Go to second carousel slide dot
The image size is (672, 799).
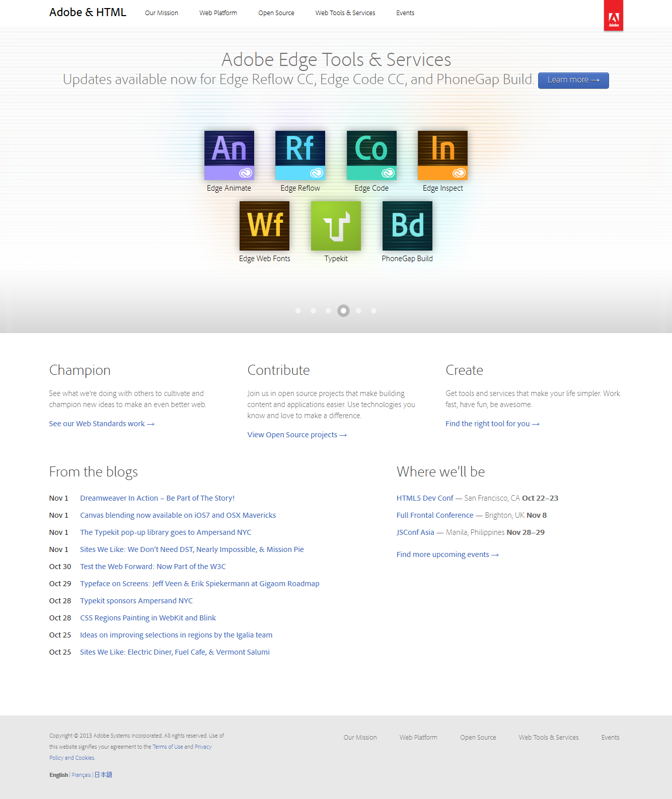313,310
